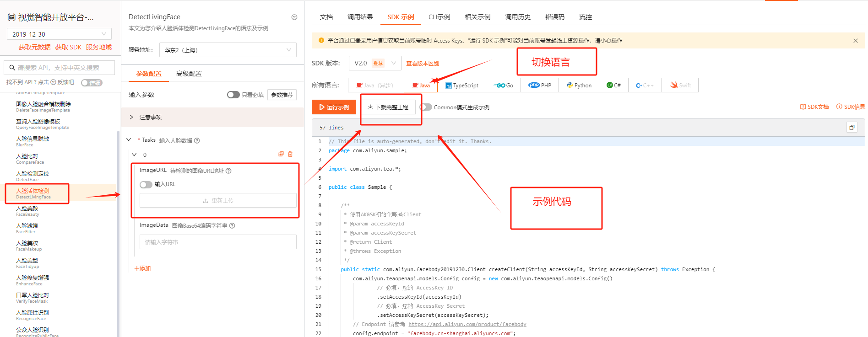The width and height of the screenshot is (868, 337).
Task: Select the Java (异步) language option
Action: point(375,85)
